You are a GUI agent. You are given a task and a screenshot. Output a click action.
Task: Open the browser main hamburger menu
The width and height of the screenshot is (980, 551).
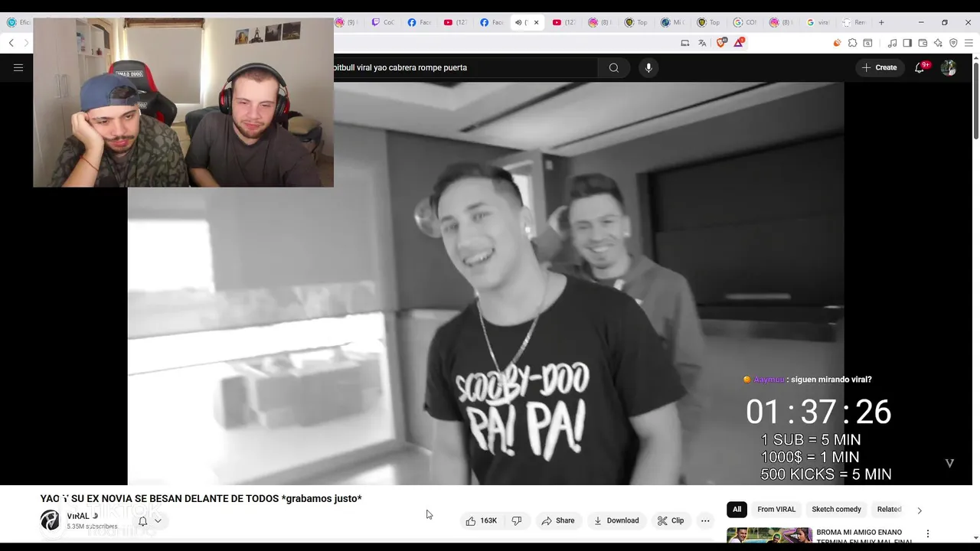pyautogui.click(x=969, y=43)
